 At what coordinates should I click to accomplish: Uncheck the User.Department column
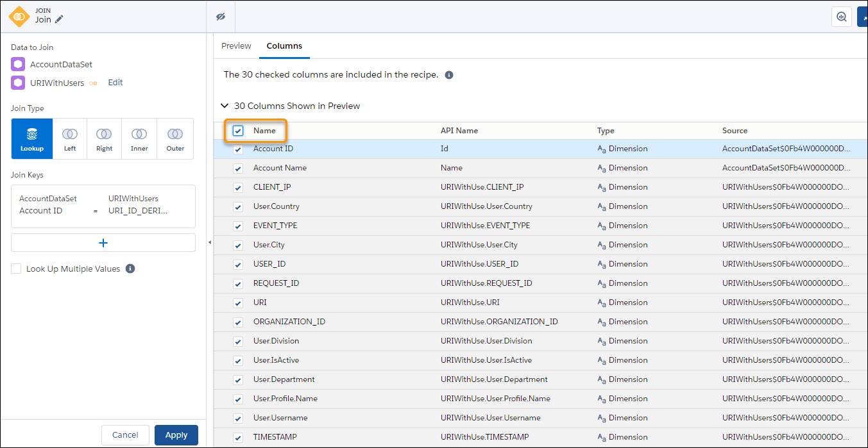pos(238,380)
